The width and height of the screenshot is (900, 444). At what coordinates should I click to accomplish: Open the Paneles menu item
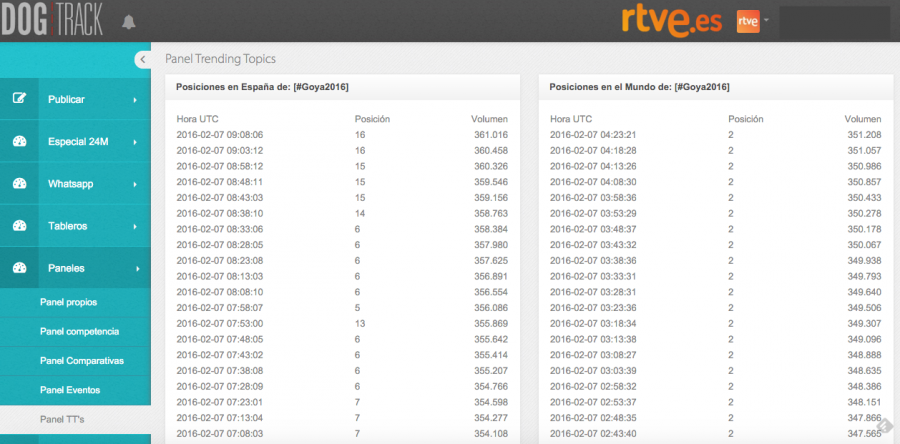click(75, 268)
